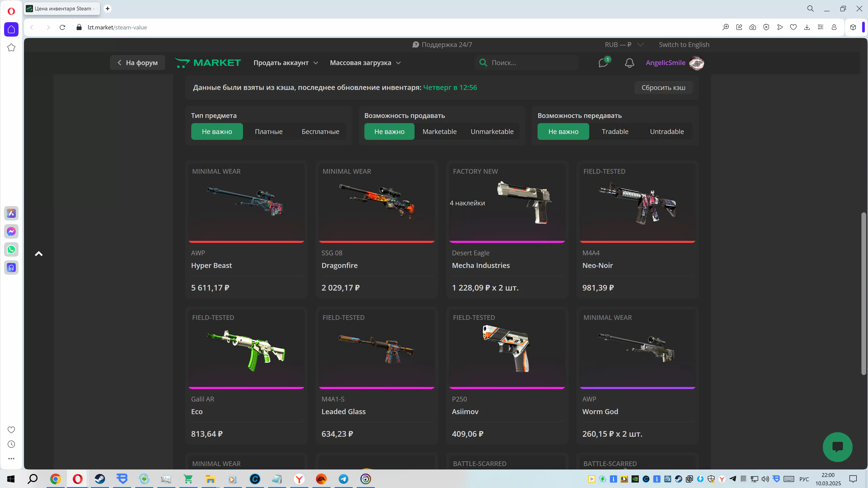Click 'Сбросить кэш' button

pos(663,88)
